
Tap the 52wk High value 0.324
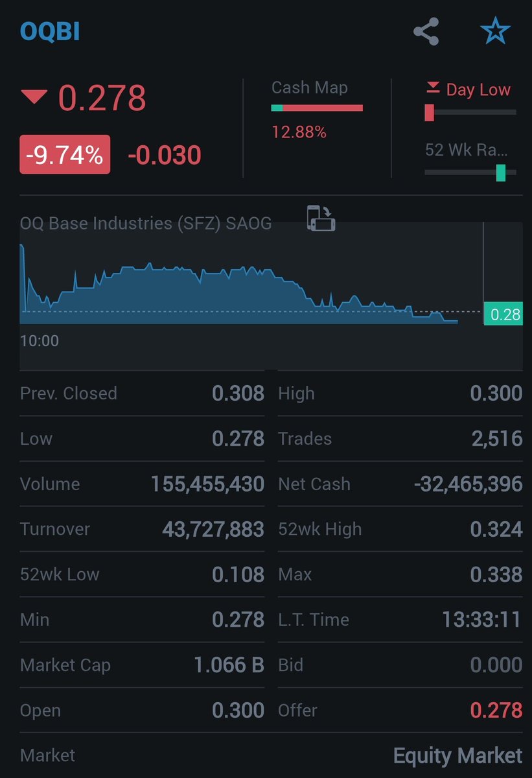tap(496, 530)
